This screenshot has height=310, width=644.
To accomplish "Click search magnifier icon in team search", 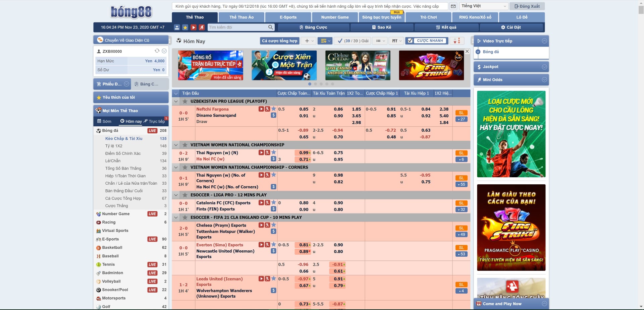I will click(x=270, y=27).
